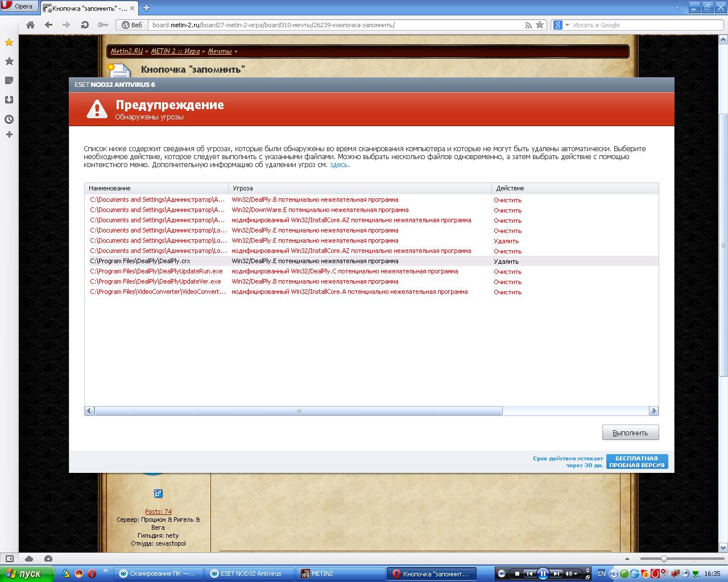Open action Очистить for DealPlyUpdateVer.exe row
This screenshot has width=728, height=582.
(508, 282)
